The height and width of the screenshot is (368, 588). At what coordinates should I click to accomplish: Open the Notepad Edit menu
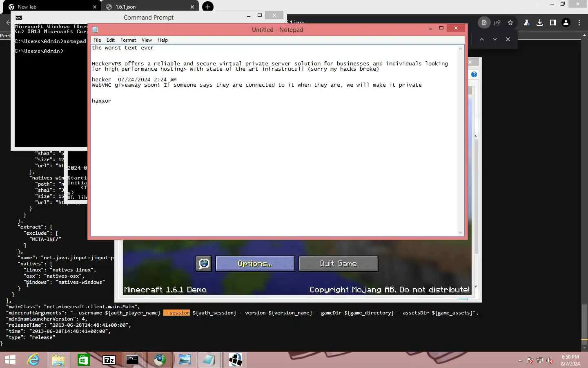click(110, 40)
